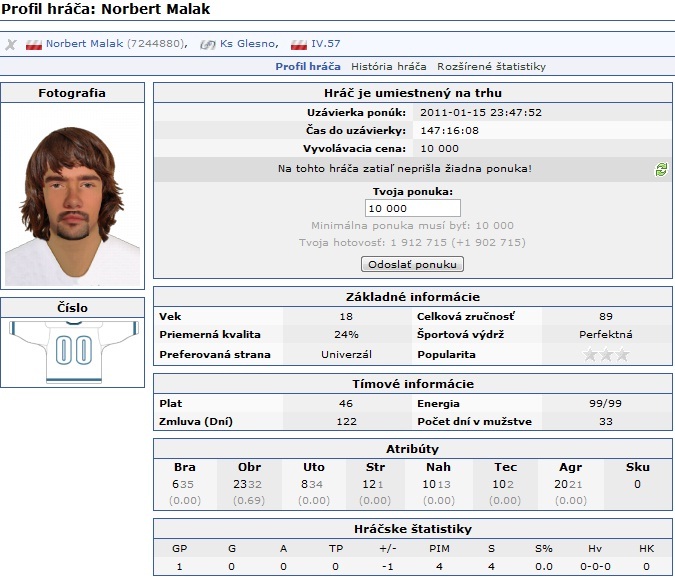Click the Tvoja hotovosť cash balance line

412,243
